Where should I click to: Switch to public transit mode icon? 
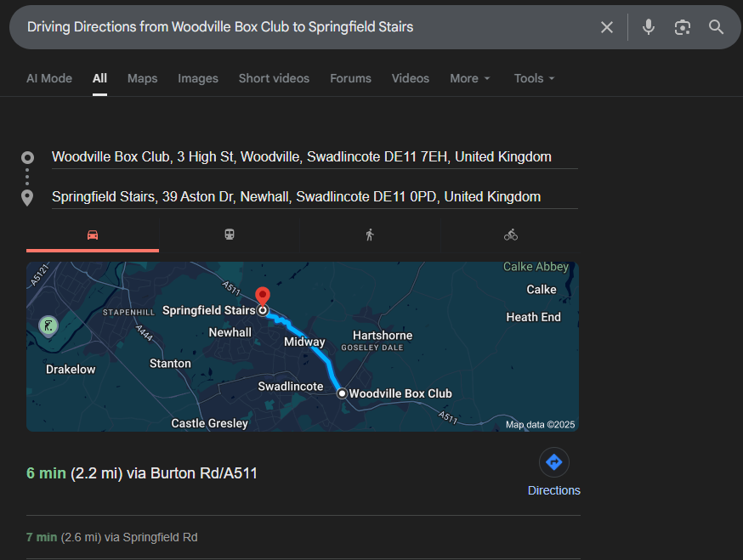point(230,235)
